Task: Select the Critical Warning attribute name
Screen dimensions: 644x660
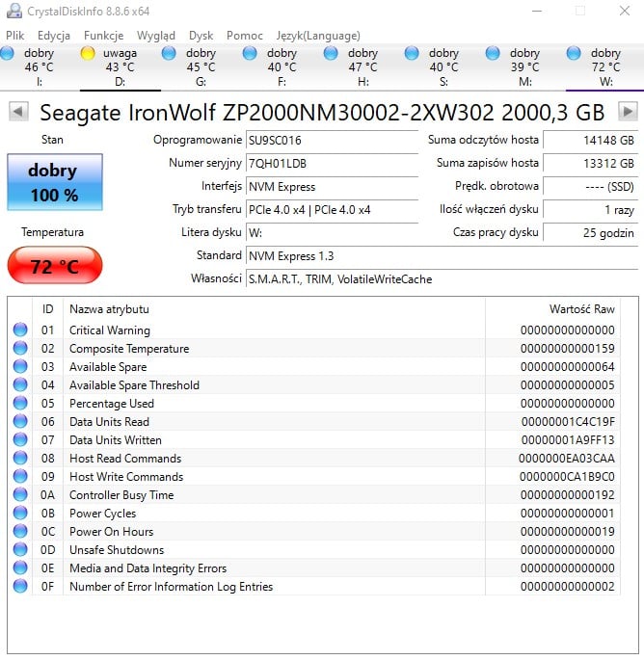Action: pos(110,330)
